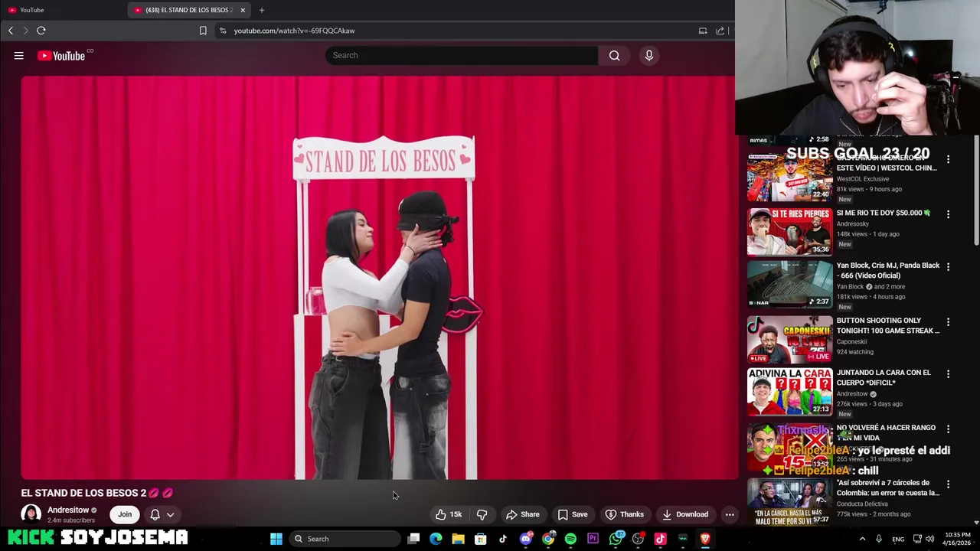Open WhatsApp from the taskbar
This screenshot has width=980, height=551.
point(616,539)
